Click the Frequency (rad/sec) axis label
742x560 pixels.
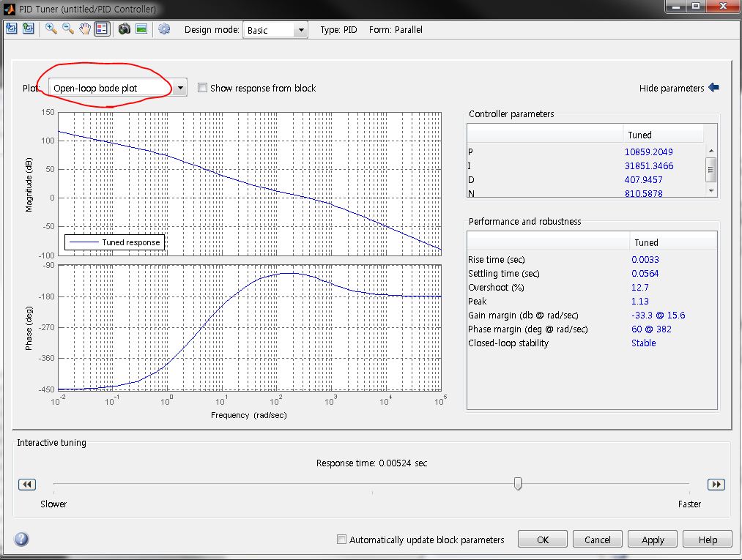249,415
